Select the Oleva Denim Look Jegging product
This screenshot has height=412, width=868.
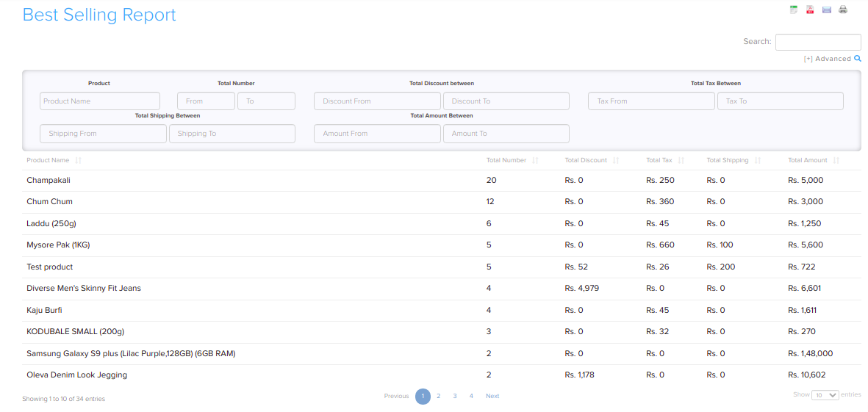click(77, 375)
